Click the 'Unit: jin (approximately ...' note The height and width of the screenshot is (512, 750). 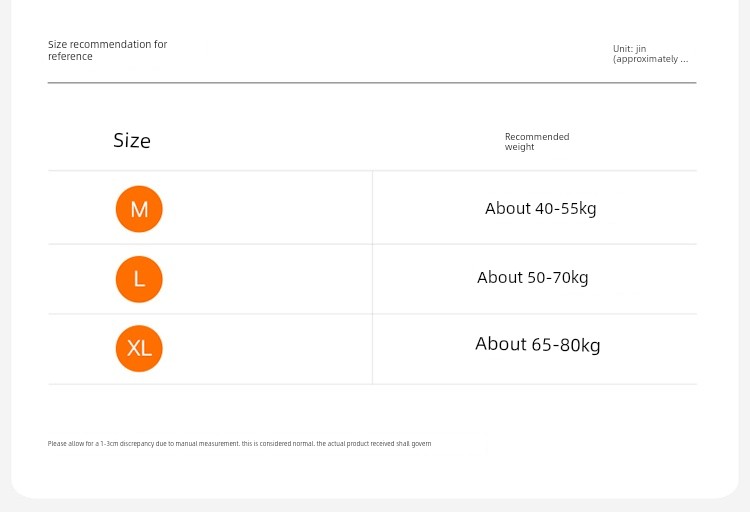(651, 54)
